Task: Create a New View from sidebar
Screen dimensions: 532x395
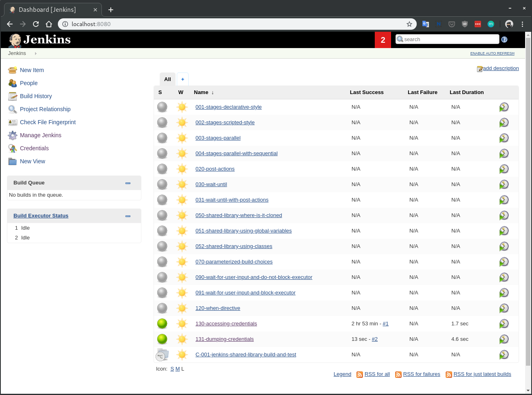Action: (33, 161)
